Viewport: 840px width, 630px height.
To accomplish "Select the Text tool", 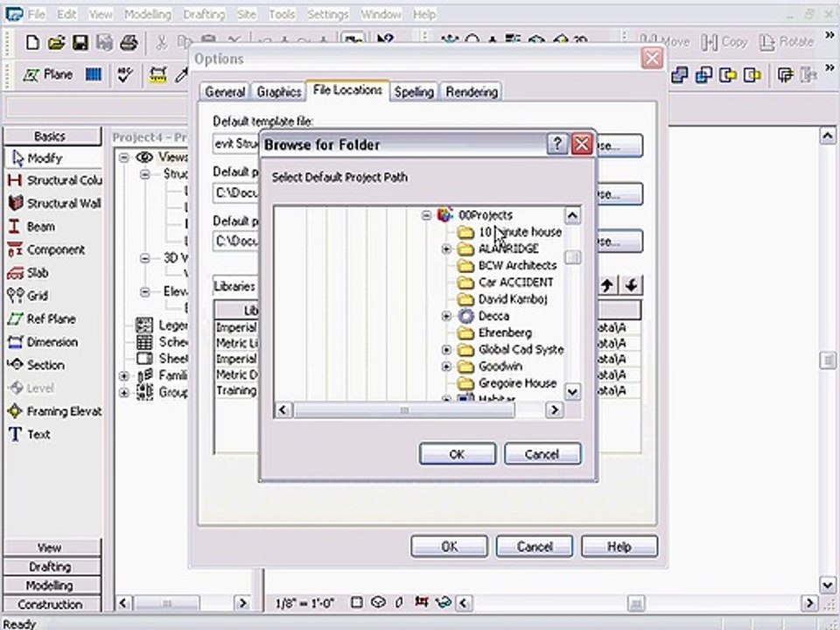I will pyautogui.click(x=30, y=435).
